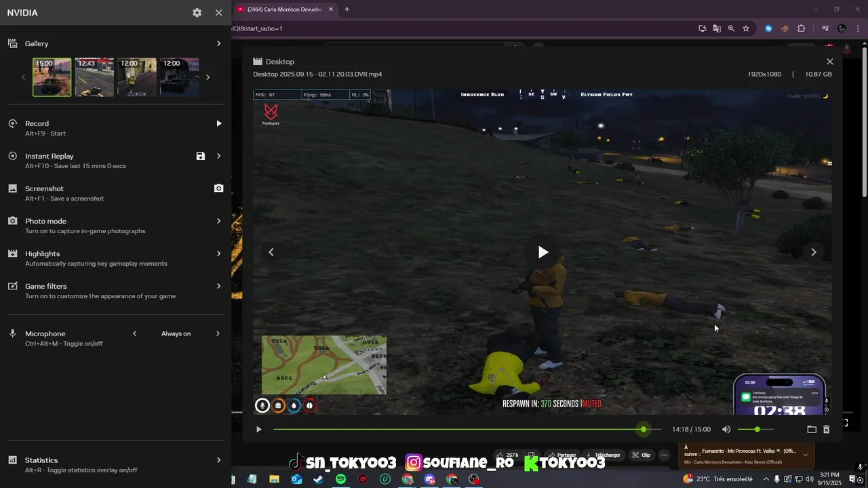Open Chrome extensions puzzle icon

pos(801,28)
